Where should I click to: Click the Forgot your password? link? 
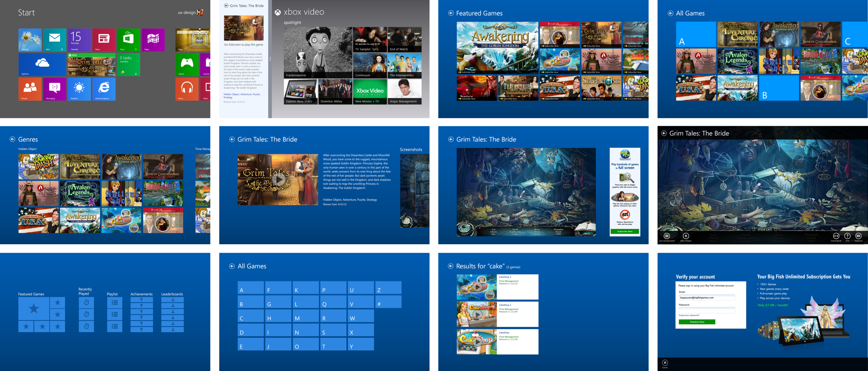pos(689,315)
